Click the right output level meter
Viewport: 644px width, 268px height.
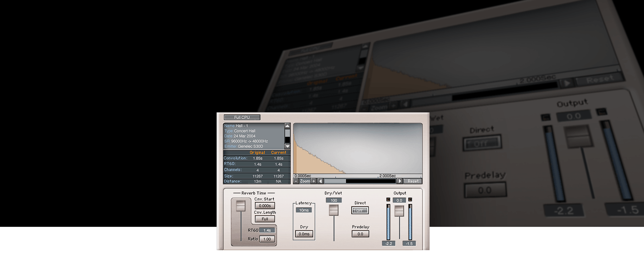point(410,222)
